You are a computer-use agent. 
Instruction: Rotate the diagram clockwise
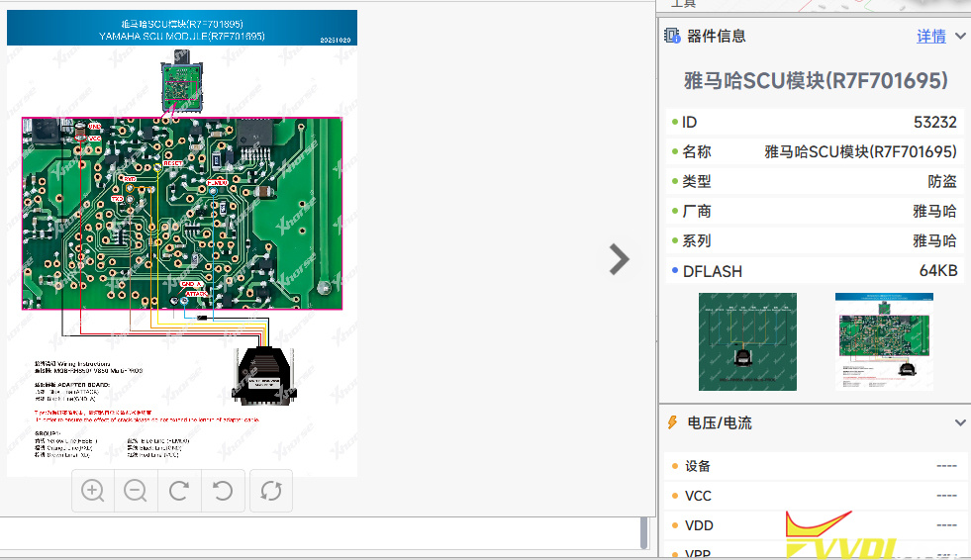[179, 491]
